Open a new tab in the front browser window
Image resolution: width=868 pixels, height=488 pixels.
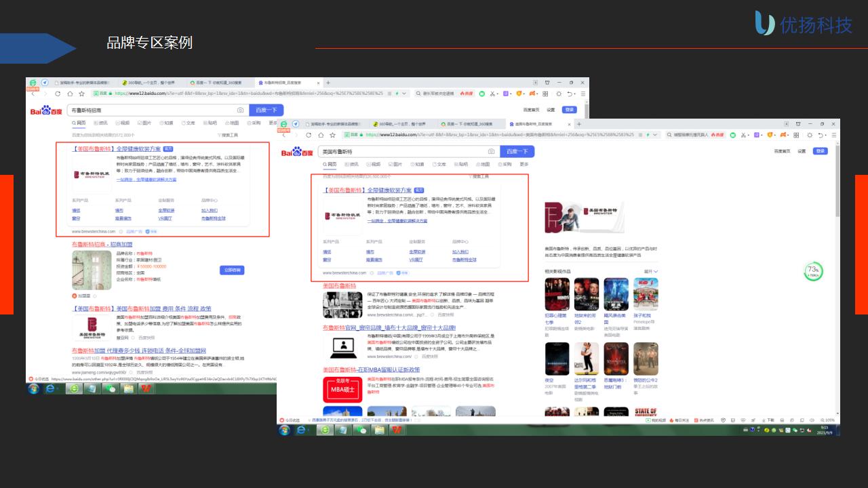(578, 124)
